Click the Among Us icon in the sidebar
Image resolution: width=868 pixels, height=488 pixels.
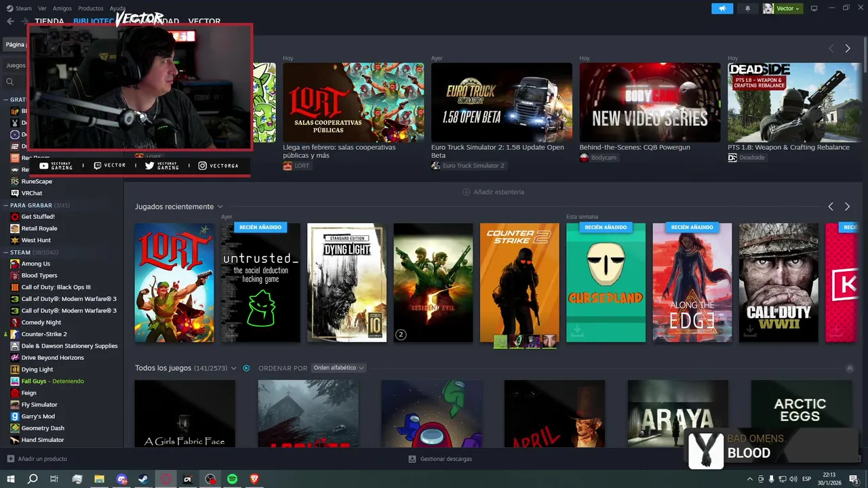click(x=15, y=264)
